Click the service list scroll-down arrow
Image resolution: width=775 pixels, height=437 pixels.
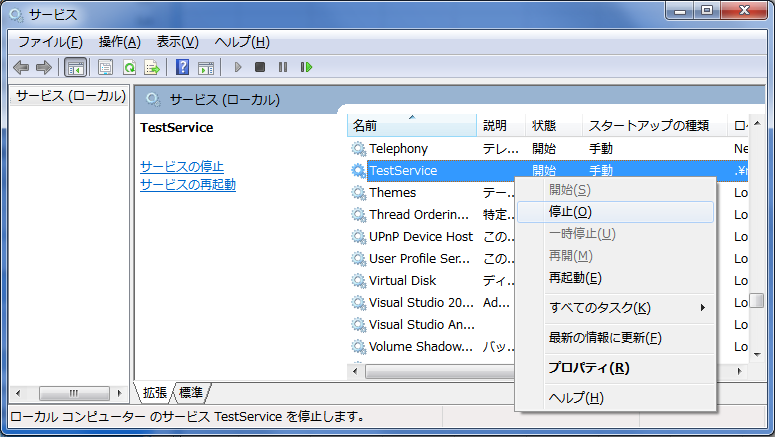(x=757, y=354)
